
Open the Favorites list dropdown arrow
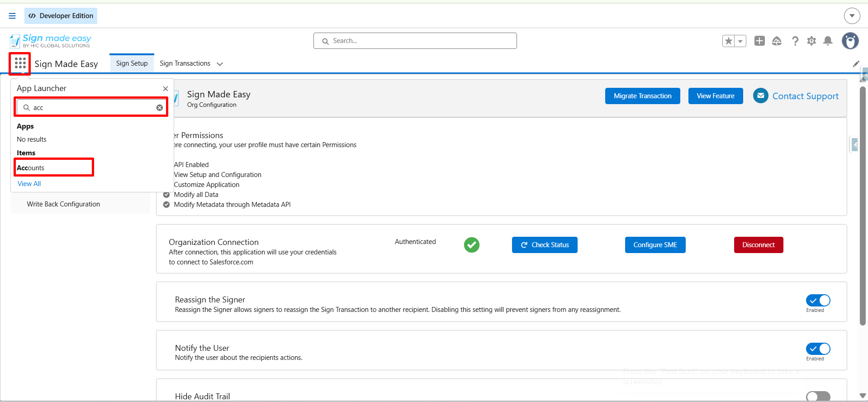740,41
